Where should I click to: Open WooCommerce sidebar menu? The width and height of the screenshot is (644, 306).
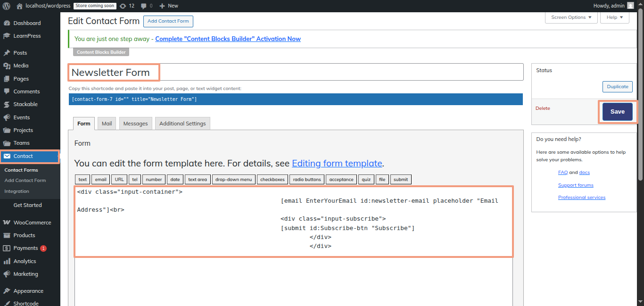[32, 223]
